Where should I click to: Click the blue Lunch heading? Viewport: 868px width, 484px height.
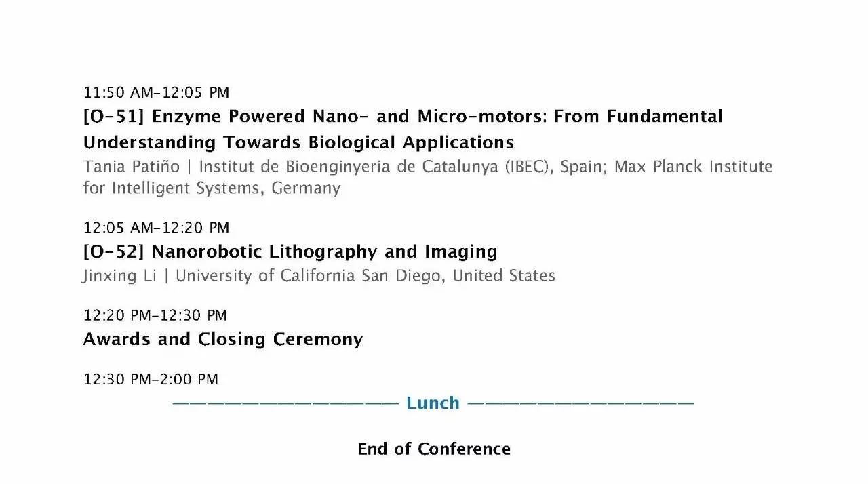click(433, 403)
